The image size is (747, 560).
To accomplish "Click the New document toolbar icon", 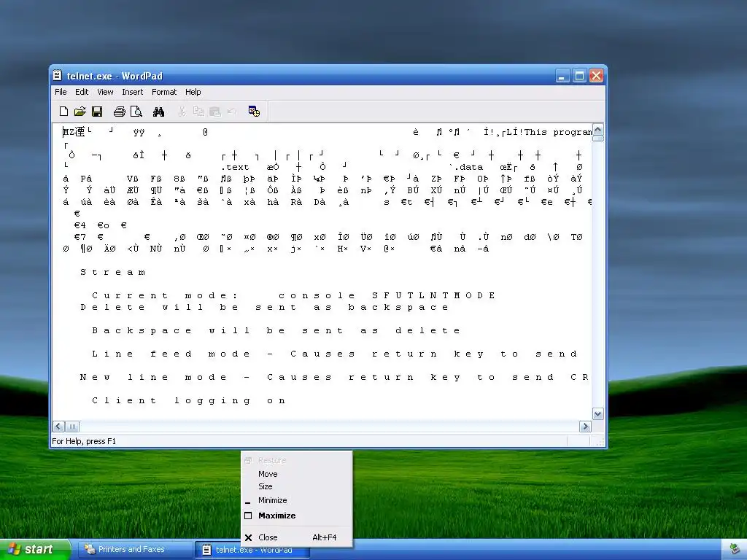I will (x=64, y=112).
